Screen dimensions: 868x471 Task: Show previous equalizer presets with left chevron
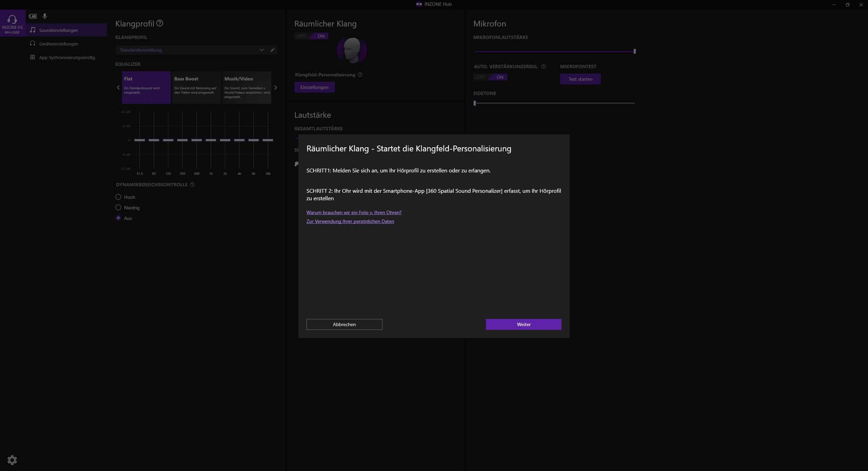pos(118,88)
